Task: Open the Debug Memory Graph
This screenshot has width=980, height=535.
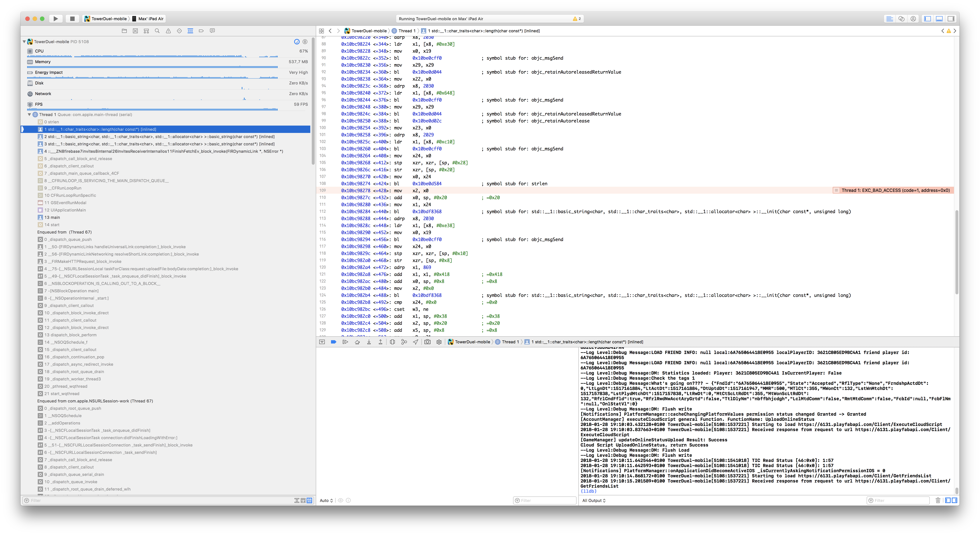Action: [404, 342]
